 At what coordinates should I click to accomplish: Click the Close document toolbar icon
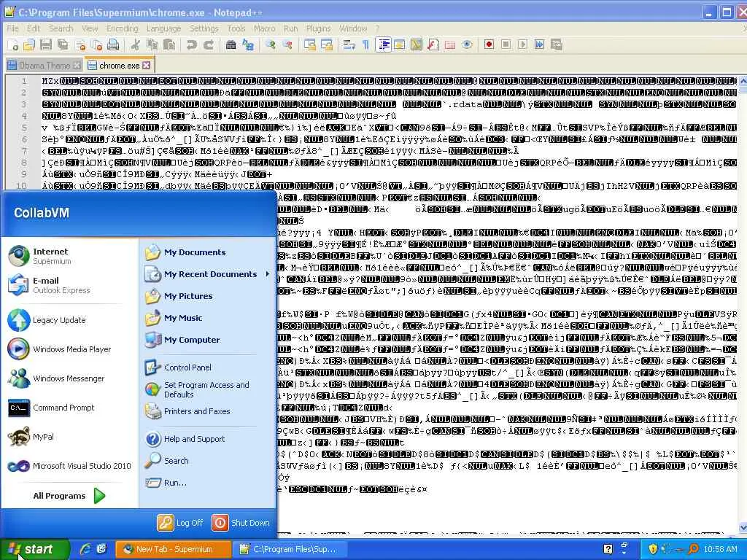pos(80,44)
